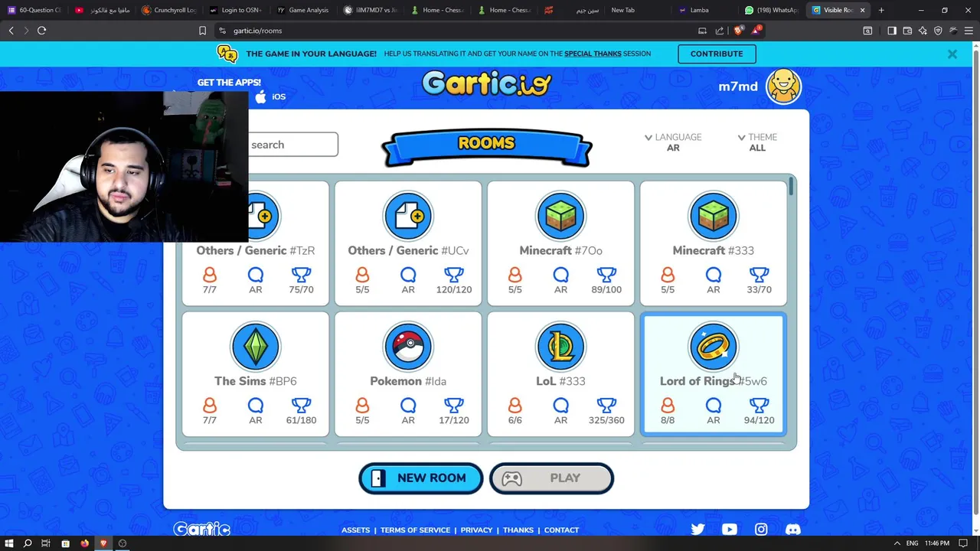Open Gartic Twitter page
This screenshot has width=980, height=551.
(x=697, y=530)
